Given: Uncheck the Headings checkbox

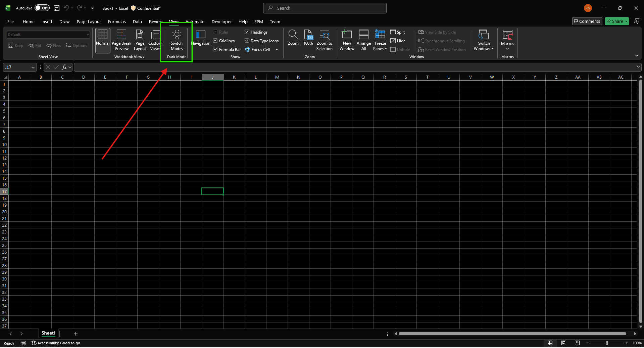Looking at the screenshot, I should [x=247, y=32].
